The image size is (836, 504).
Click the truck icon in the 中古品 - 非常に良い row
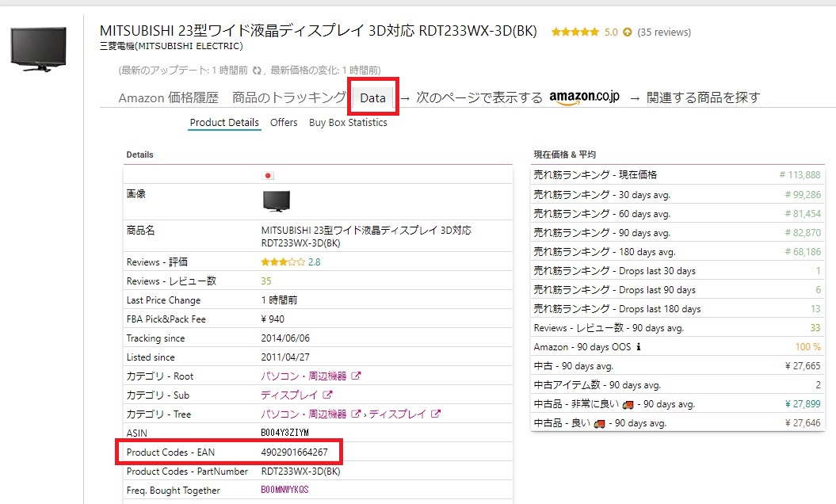(x=628, y=405)
